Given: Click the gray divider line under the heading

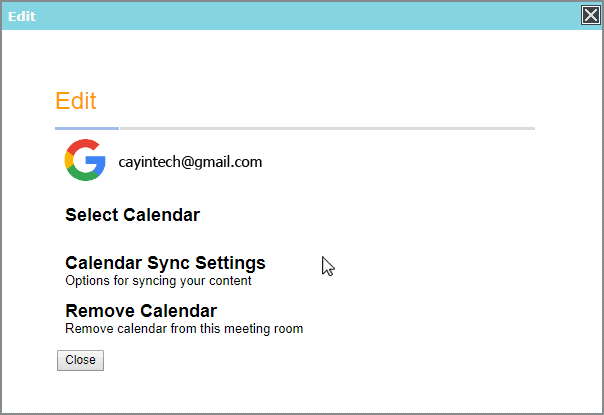Looking at the screenshot, I should (x=330, y=128).
